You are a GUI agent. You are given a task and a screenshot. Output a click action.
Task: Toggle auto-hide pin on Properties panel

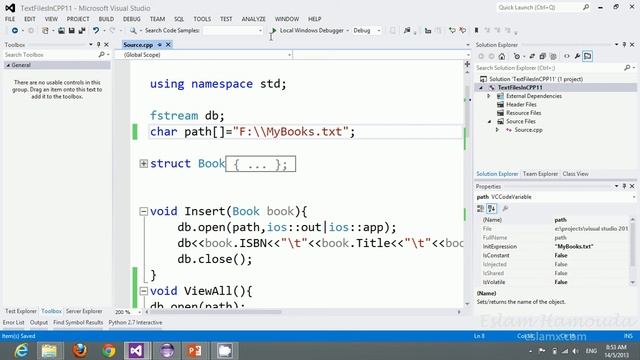click(624, 186)
